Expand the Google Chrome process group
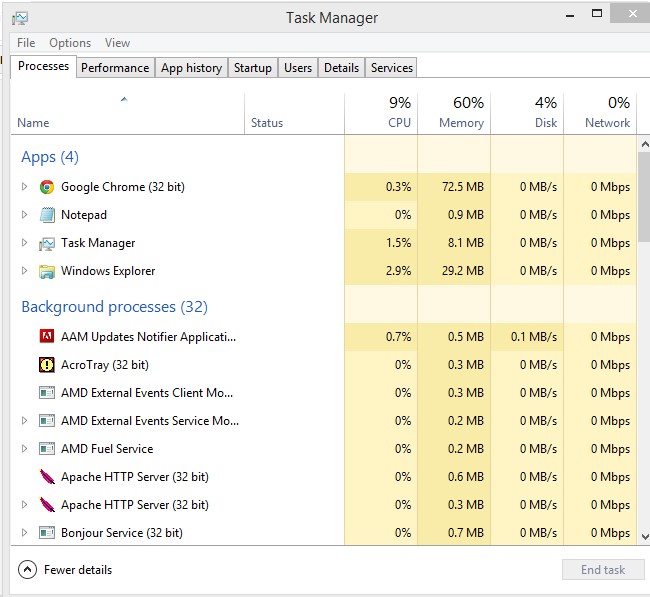The width and height of the screenshot is (650, 597). 25,187
